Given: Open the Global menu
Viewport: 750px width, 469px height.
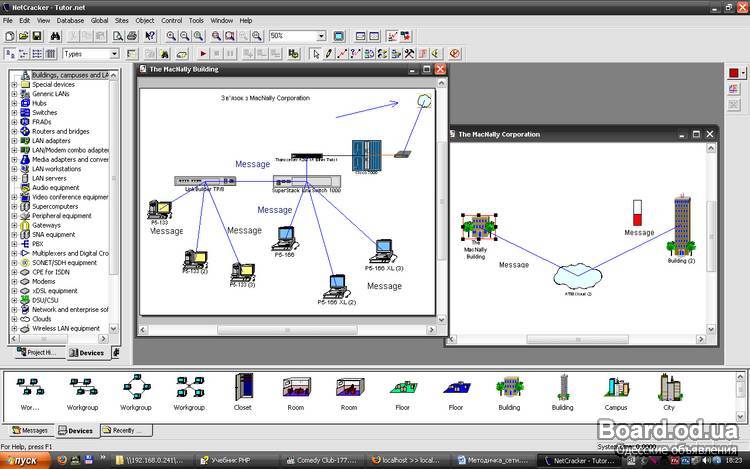Looking at the screenshot, I should tap(99, 21).
